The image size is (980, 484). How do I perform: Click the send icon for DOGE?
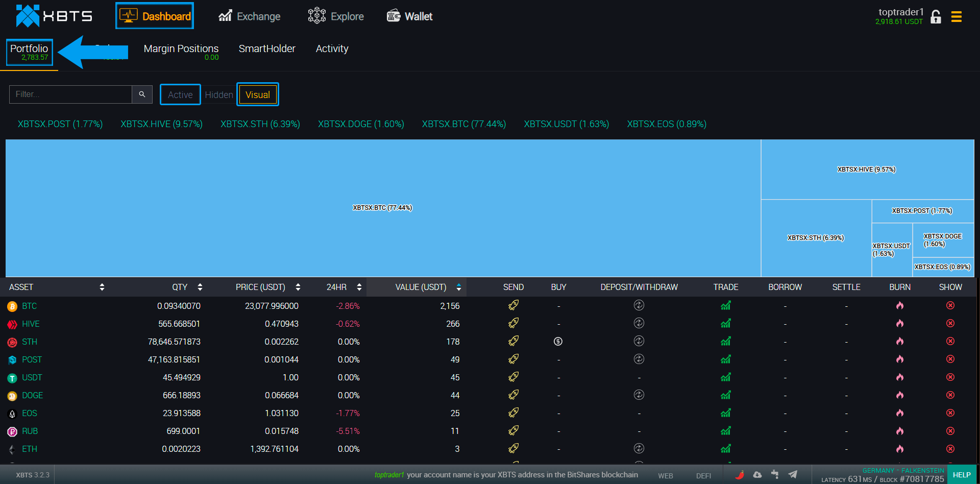513,395
